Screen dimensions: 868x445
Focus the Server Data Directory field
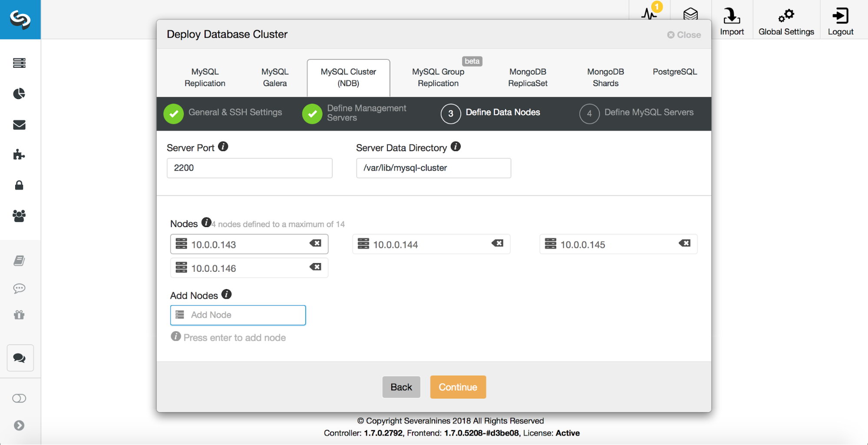[x=433, y=168]
